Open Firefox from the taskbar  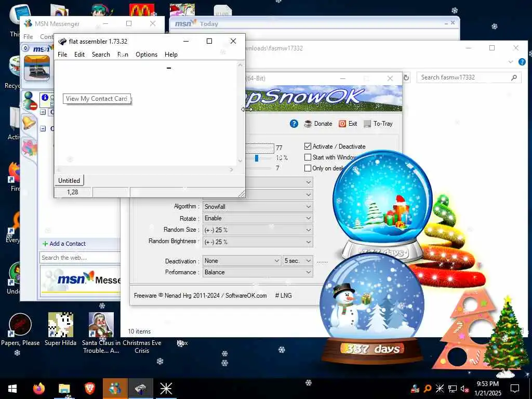click(39, 389)
